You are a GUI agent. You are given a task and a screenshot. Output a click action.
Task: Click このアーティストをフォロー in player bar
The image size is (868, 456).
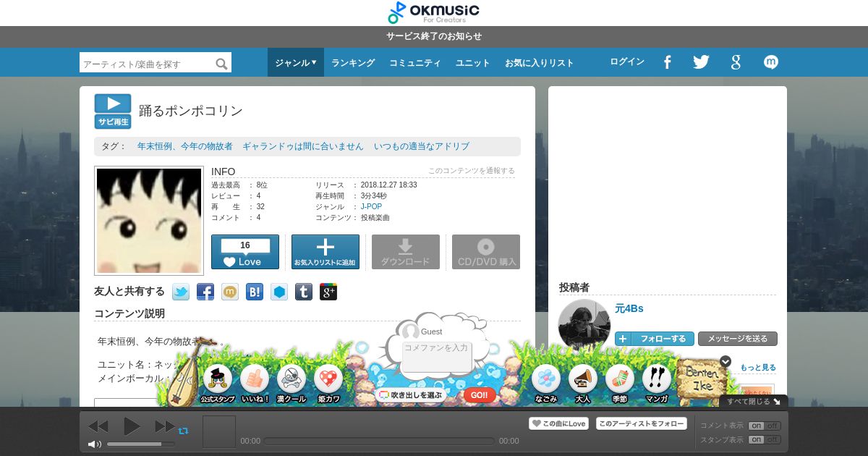pos(642,424)
